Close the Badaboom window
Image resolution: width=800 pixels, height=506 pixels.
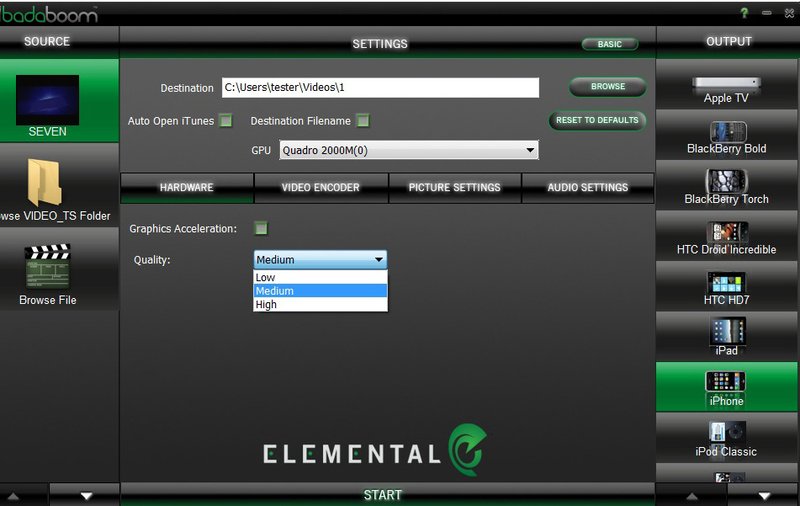tap(789, 13)
